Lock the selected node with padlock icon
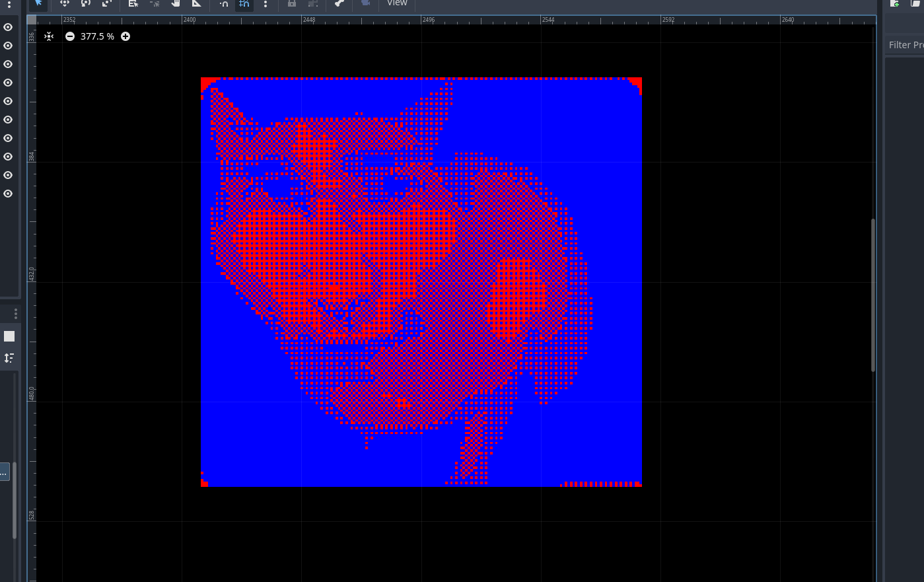Screen dimensions: 924x582 pos(292,3)
